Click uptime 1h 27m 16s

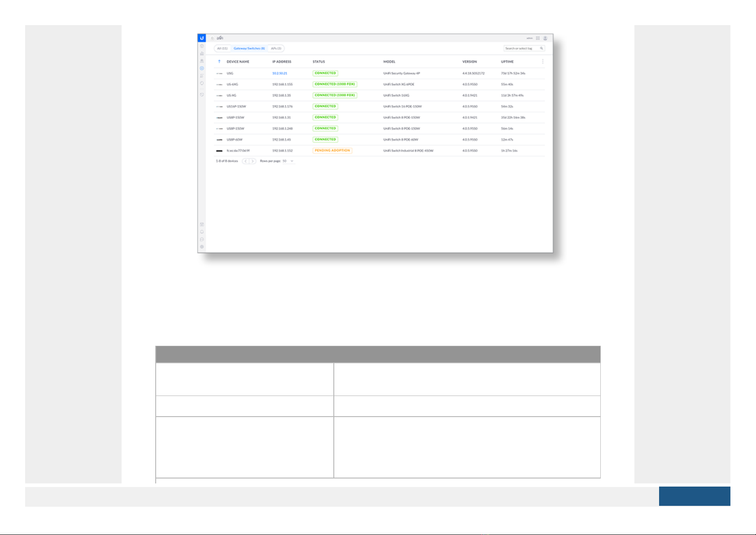coord(509,151)
